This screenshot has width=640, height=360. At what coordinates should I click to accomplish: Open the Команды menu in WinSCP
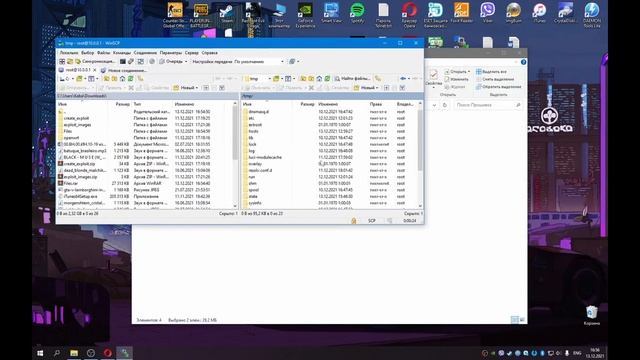122,53
